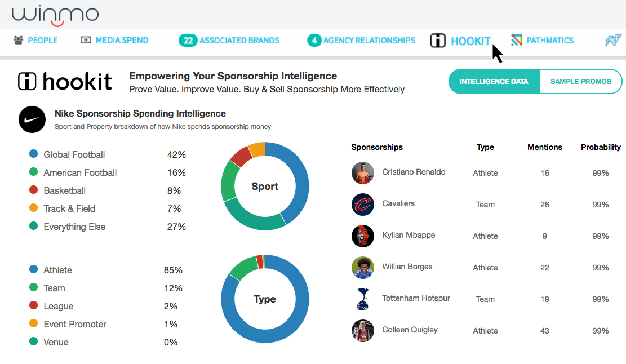Viewport: 626px width, 364px height.
Task: Switch to Sample Promos view
Action: point(580,82)
